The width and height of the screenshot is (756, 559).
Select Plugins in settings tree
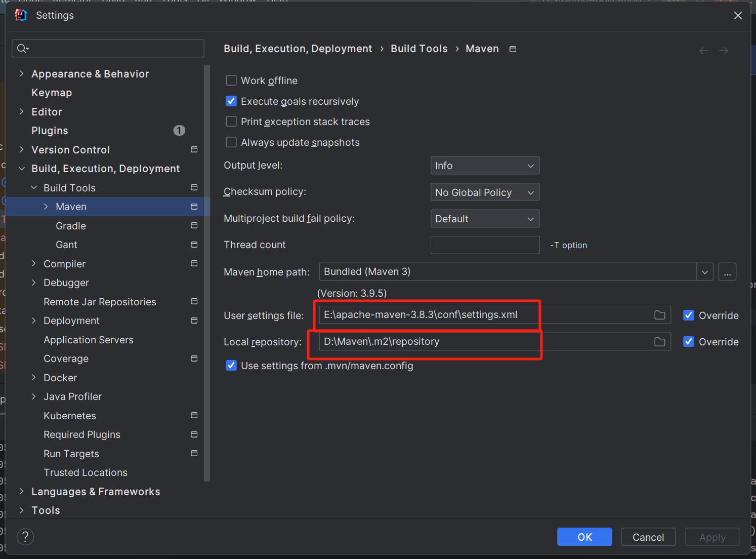[50, 131]
